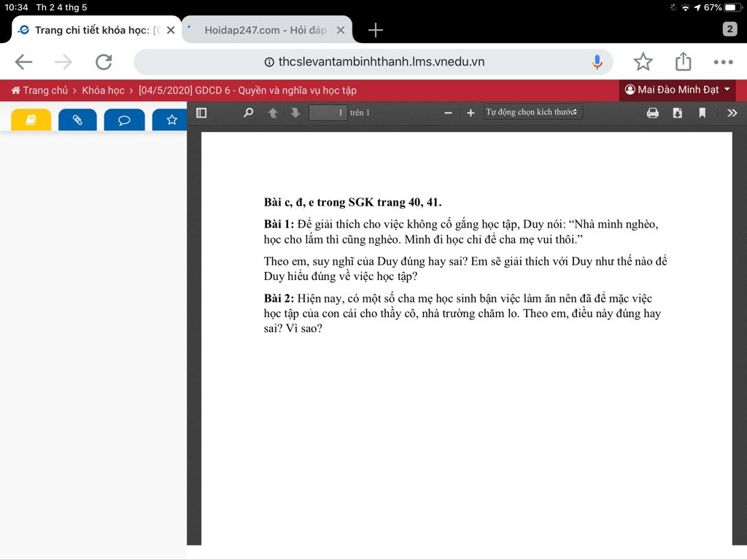Open the GDCD 6 lesson breadcrumb
Viewport: 747px width, 560px height.
coord(247,90)
